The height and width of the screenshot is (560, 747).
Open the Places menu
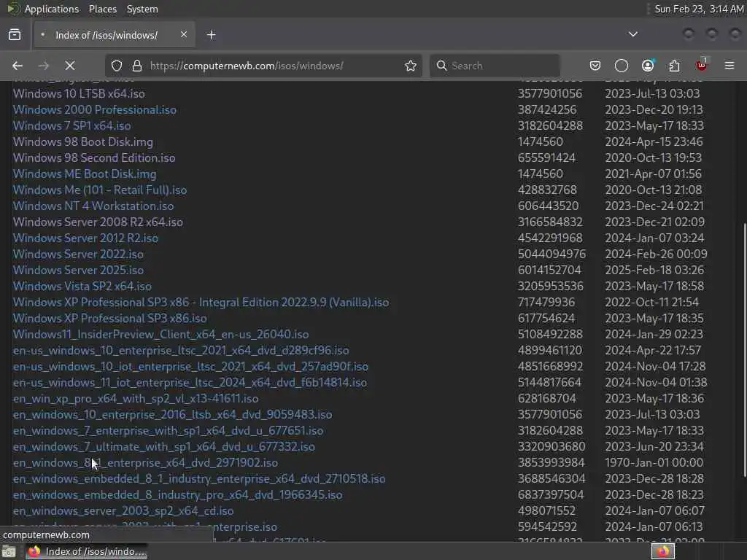pyautogui.click(x=102, y=9)
